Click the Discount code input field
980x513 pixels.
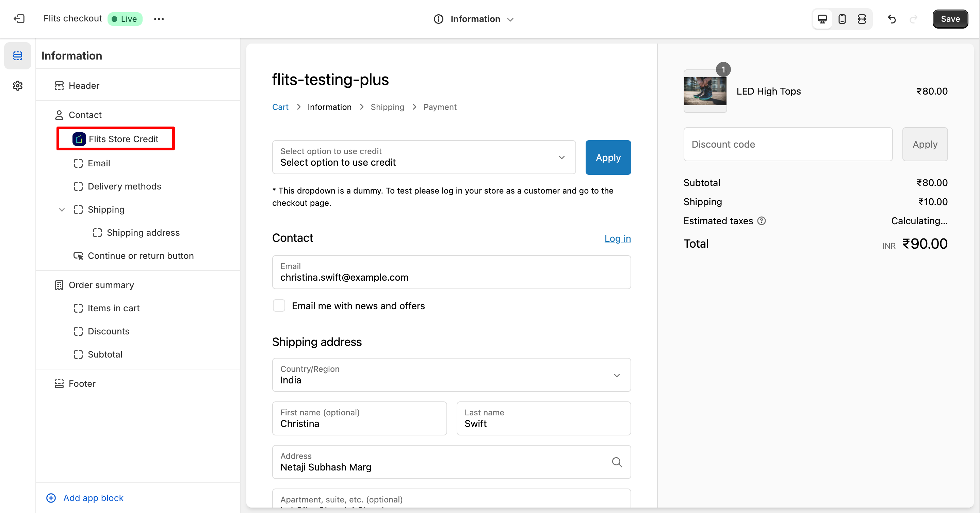pos(787,144)
